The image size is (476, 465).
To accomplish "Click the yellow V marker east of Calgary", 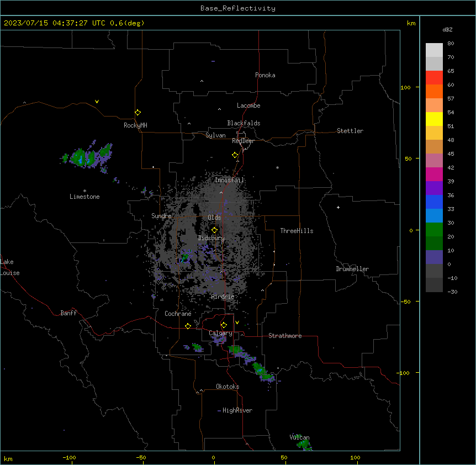I will pyautogui.click(x=237, y=323).
